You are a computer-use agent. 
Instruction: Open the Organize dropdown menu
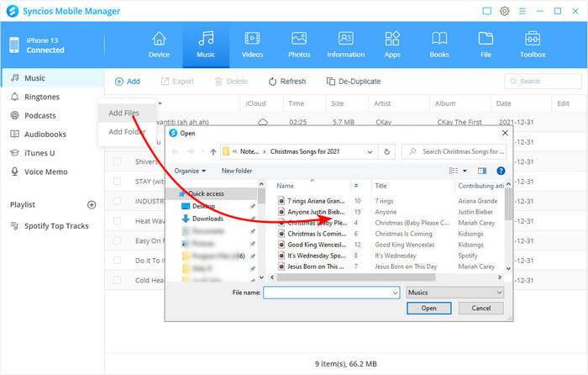[191, 171]
